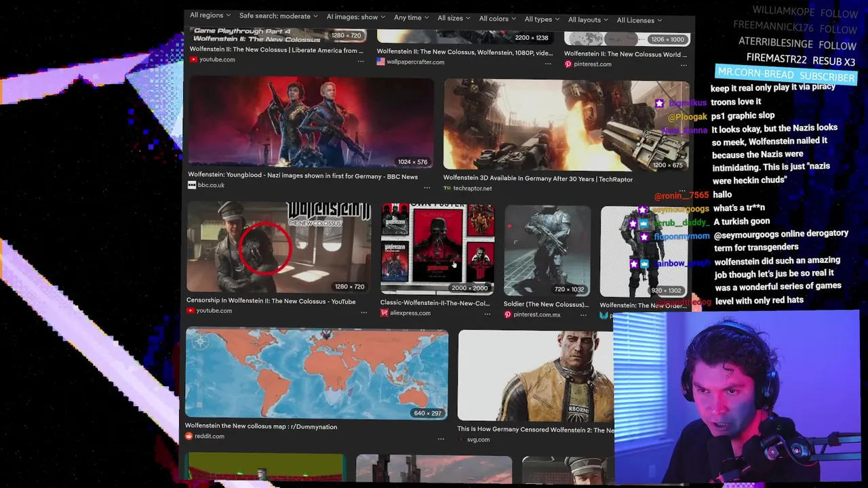The image size is (868, 488).
Task: Click the streamer webcam overlay
Action: tap(736, 397)
